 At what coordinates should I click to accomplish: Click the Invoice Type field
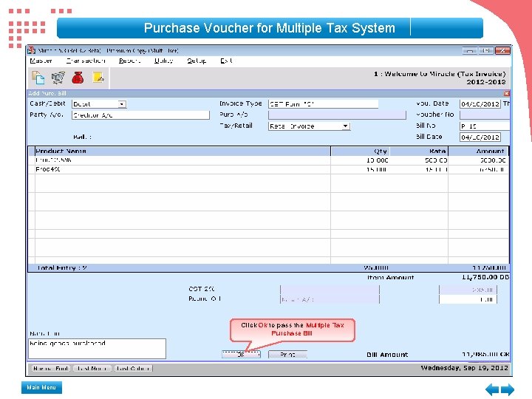(323, 104)
